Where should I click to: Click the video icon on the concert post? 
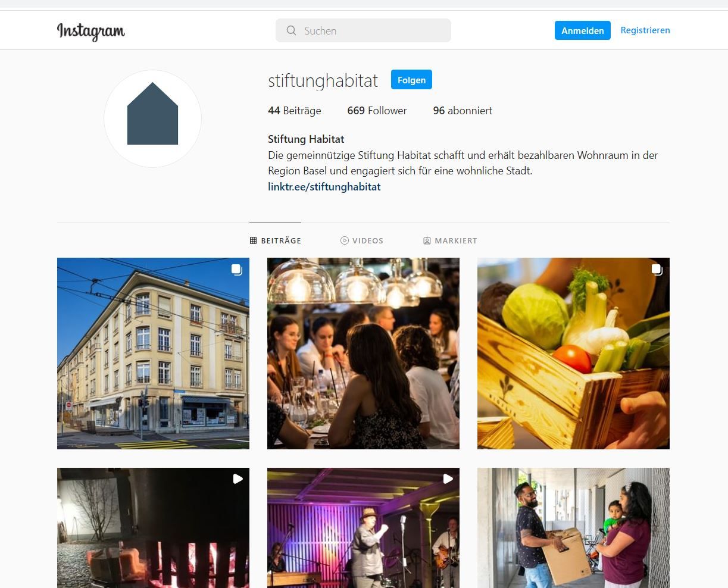tap(448, 479)
